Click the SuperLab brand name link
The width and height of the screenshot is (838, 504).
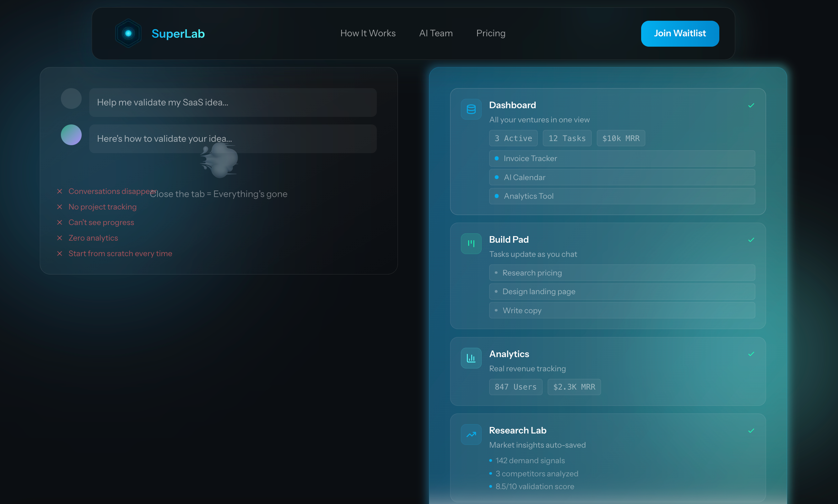178,34
